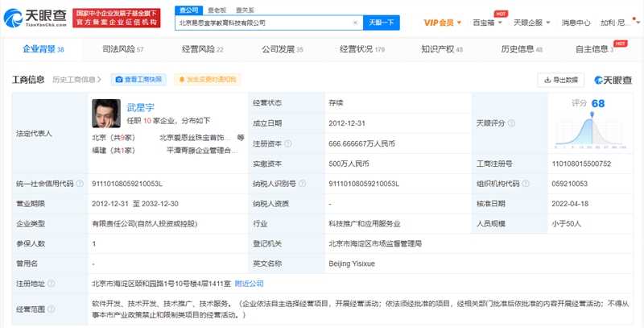Screen dimensions: 644x328
Task: Open the 企业背景 tab
Action: coord(43,49)
